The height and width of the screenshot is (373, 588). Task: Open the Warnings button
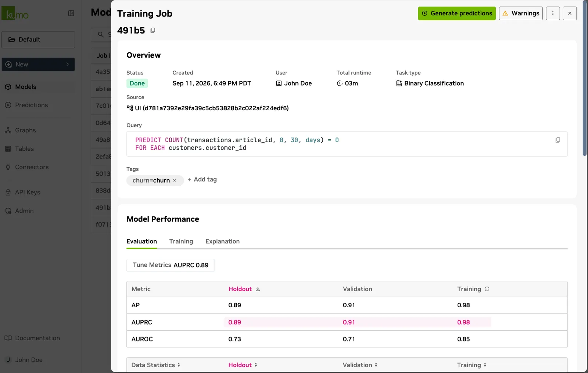tap(521, 13)
